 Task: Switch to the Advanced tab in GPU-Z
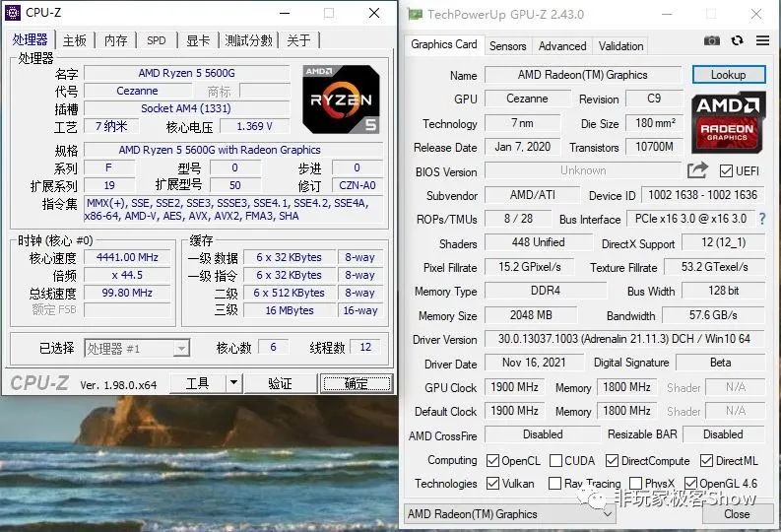tap(562, 46)
